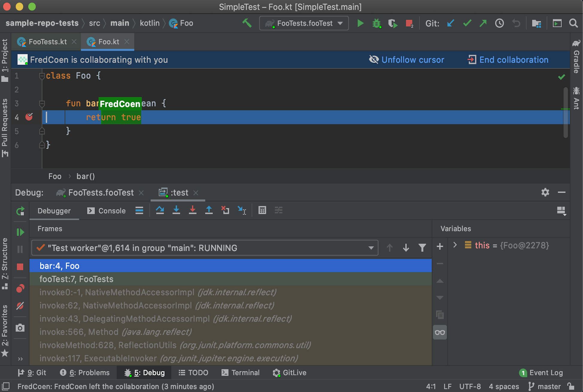Screen dimensions: 583x392
Task: Add new watch with plus icon
Action: point(440,247)
